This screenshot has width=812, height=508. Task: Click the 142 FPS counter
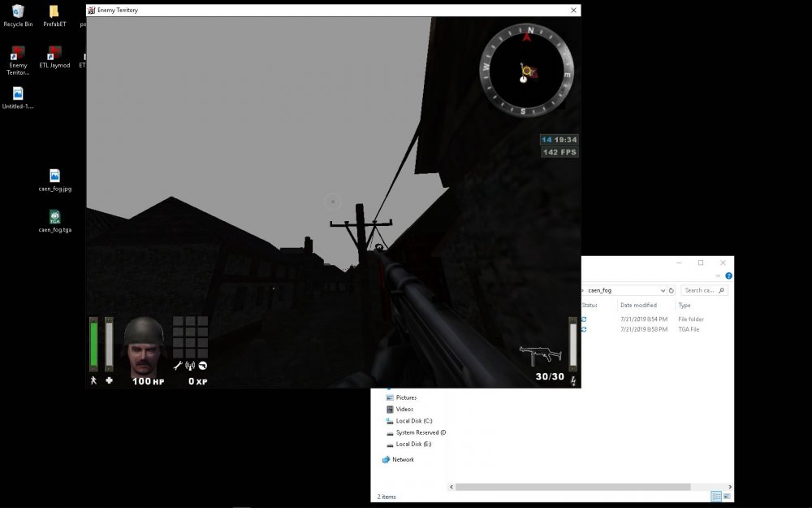[x=559, y=152]
